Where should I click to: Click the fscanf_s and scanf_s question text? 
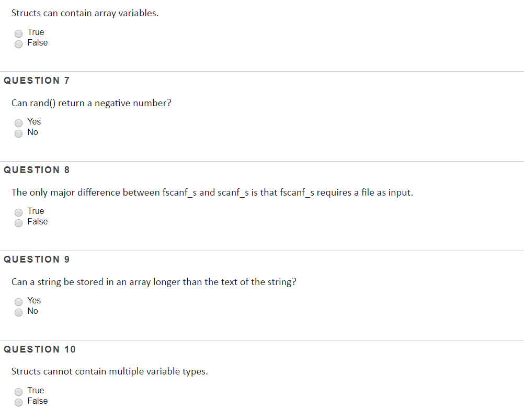(212, 193)
